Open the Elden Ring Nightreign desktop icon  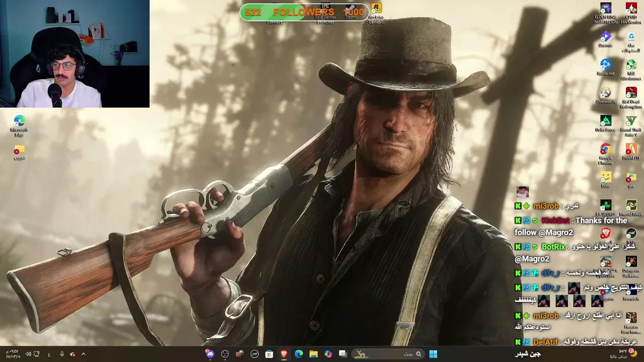pyautogui.click(x=606, y=13)
